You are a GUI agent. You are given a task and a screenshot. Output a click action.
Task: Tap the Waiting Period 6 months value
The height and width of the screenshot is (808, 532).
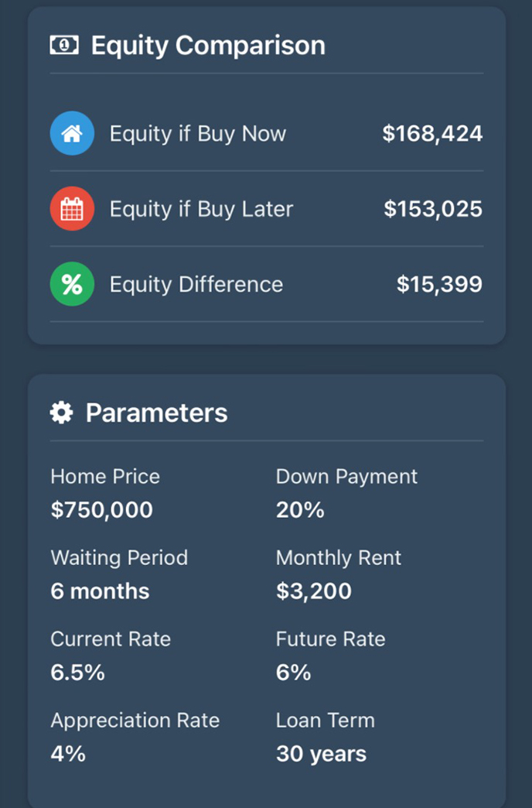[100, 591]
